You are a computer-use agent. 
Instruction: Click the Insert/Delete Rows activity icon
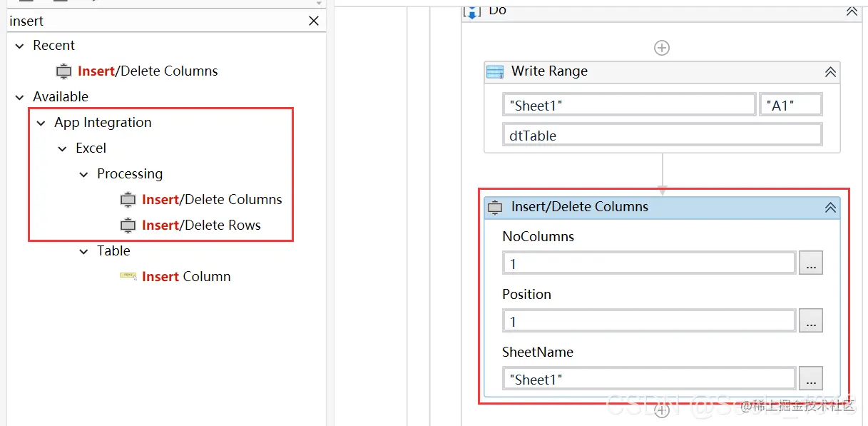click(x=128, y=225)
